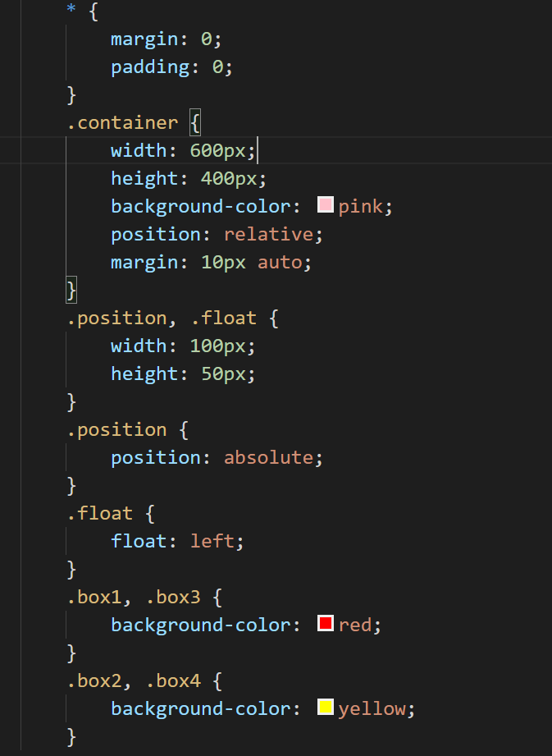The width and height of the screenshot is (552, 756).
Task: Click the highlighted closing brace of .container
Action: [x=71, y=291]
